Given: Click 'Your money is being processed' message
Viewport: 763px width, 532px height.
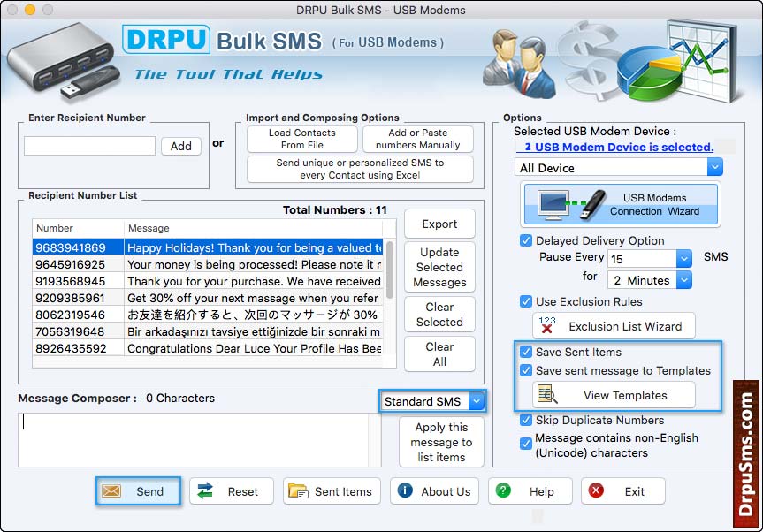Looking at the screenshot, I should (x=254, y=264).
